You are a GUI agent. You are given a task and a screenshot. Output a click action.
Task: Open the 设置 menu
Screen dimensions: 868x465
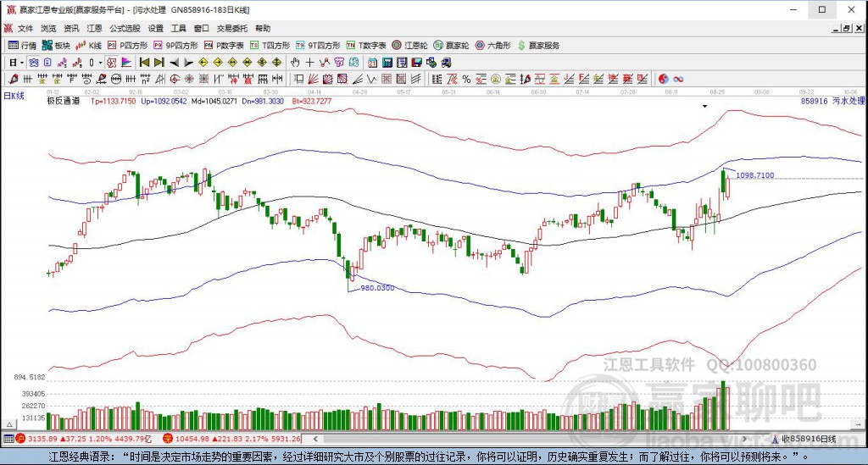pyautogui.click(x=156, y=28)
